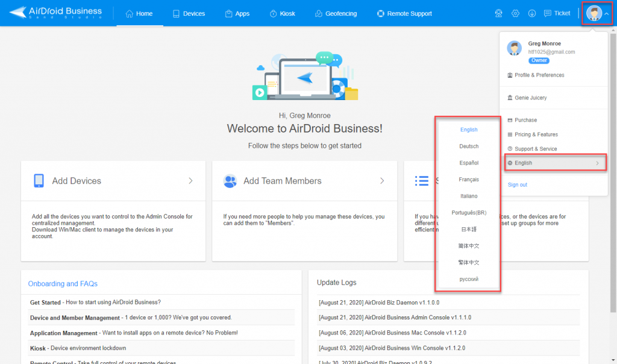The height and width of the screenshot is (364, 617).
Task: Click Greg Monroe's profile picture in menu
Action: [515, 48]
